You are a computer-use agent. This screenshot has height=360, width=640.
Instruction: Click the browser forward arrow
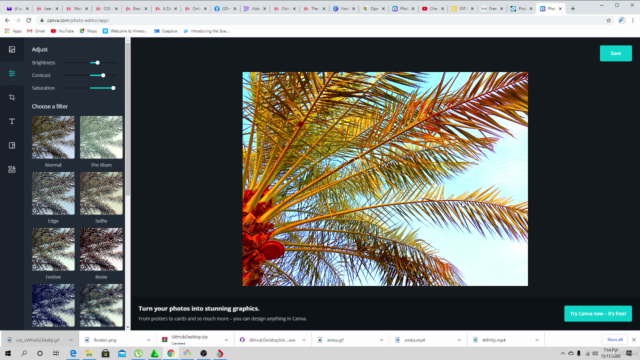point(18,20)
